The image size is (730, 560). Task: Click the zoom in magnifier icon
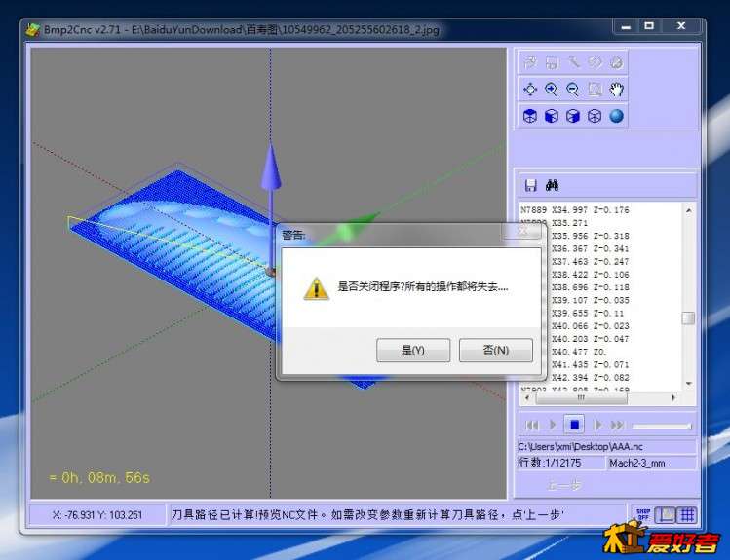552,90
